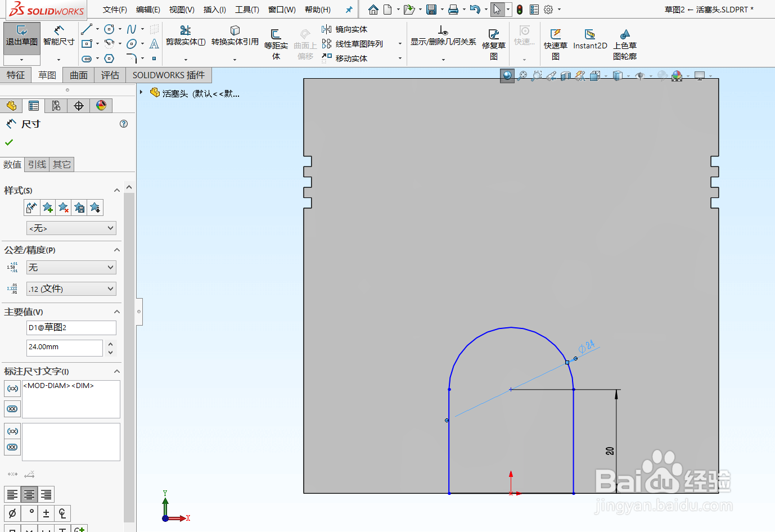Click the green checkmark to accept dimension
This screenshot has width=775, height=532.
point(8,142)
